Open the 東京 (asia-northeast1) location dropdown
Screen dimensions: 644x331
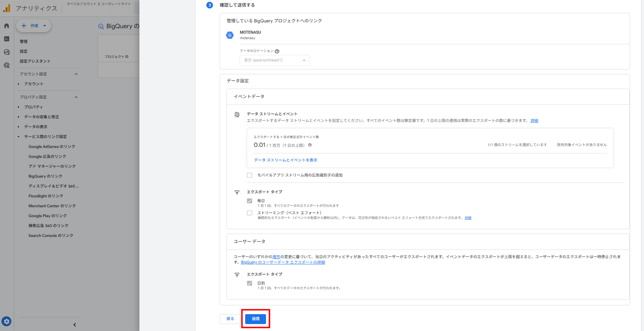click(x=274, y=60)
